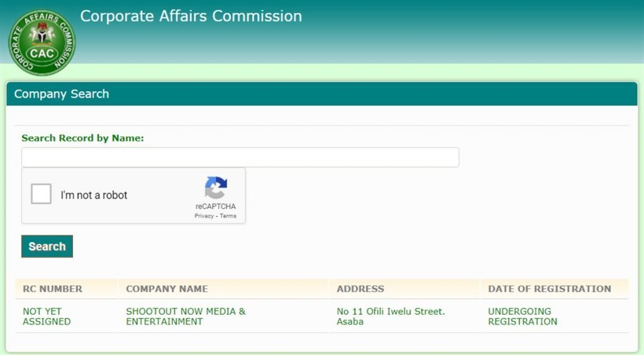Select the No 11 Ofili Iwelu Street address
Image resolution: width=644 pixels, height=355 pixels.
391,317
